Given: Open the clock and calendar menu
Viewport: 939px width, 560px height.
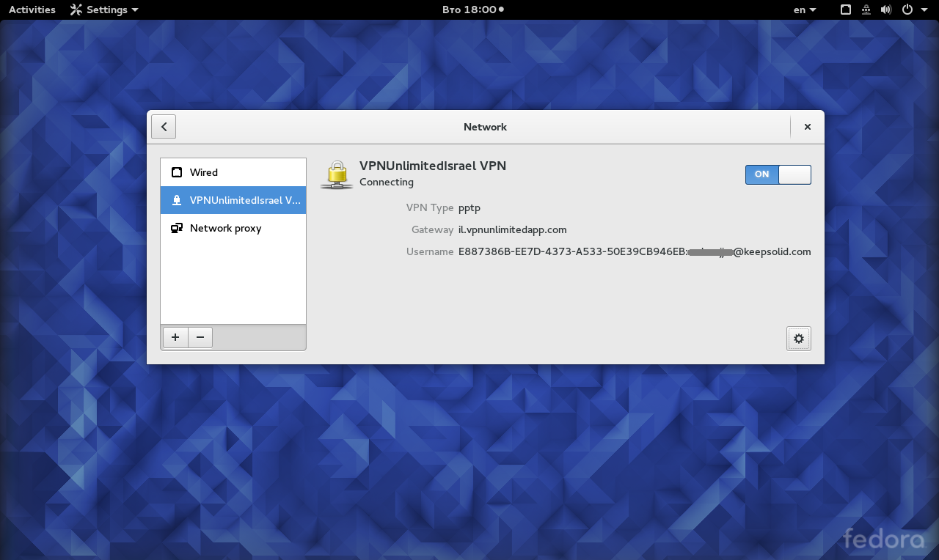Looking at the screenshot, I should coord(473,10).
